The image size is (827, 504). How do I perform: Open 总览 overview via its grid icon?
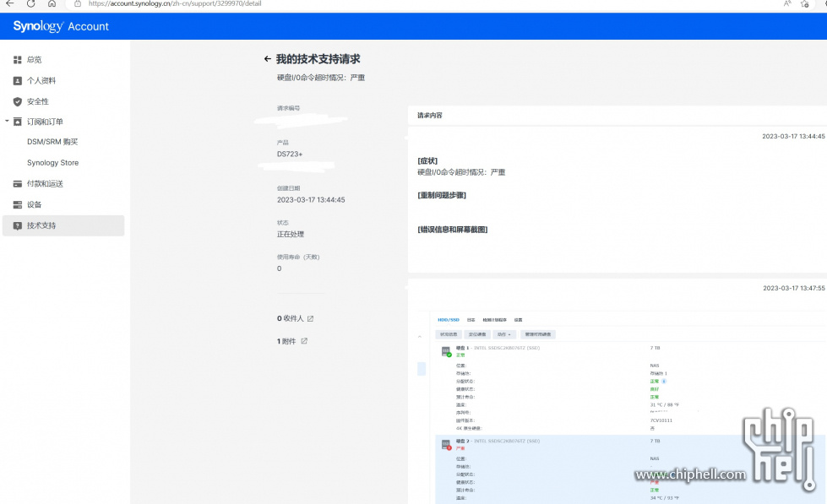coord(18,60)
